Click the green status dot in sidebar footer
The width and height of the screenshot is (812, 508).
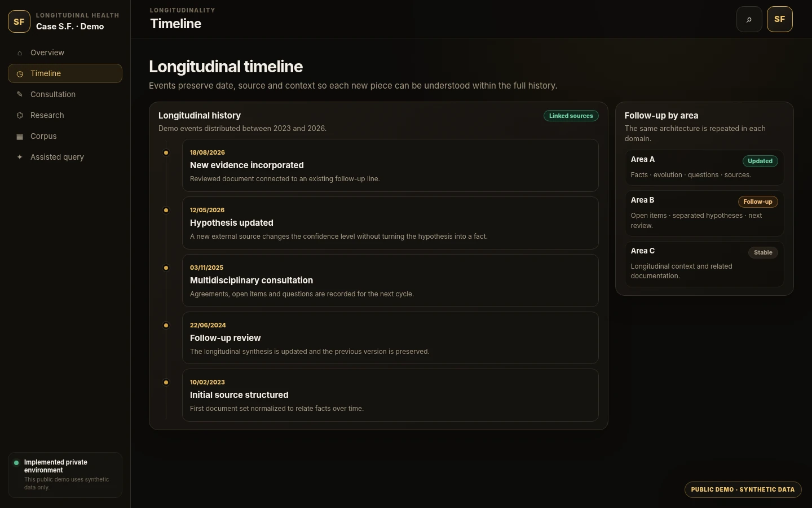[x=16, y=463]
